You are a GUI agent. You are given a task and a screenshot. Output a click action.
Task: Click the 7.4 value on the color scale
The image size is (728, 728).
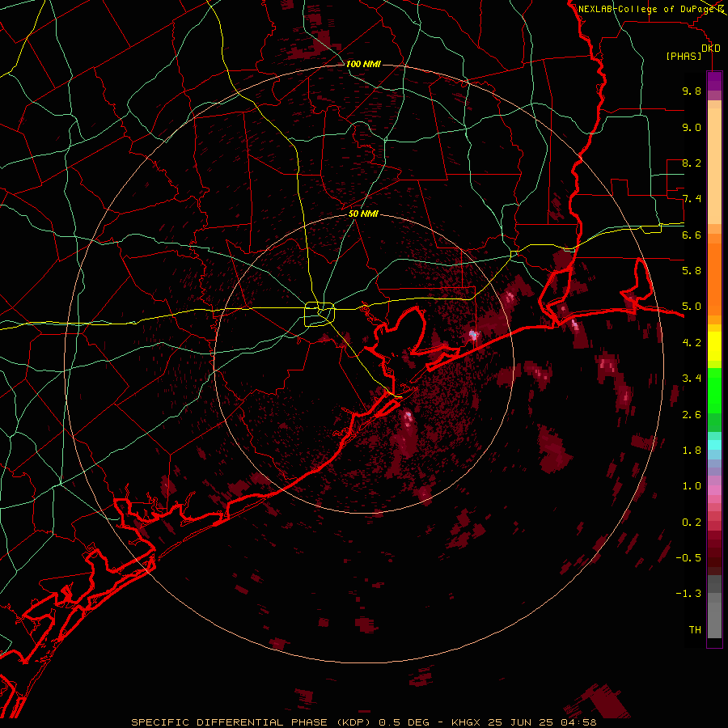click(692, 199)
